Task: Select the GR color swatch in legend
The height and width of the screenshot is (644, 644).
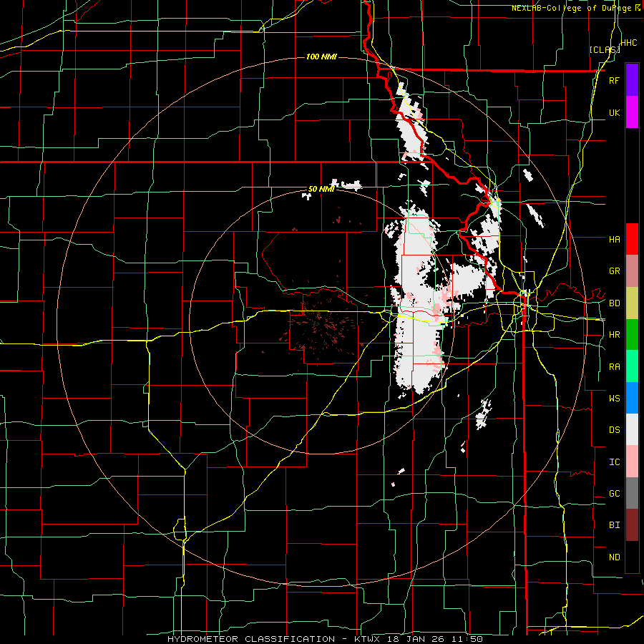Action: click(x=632, y=271)
